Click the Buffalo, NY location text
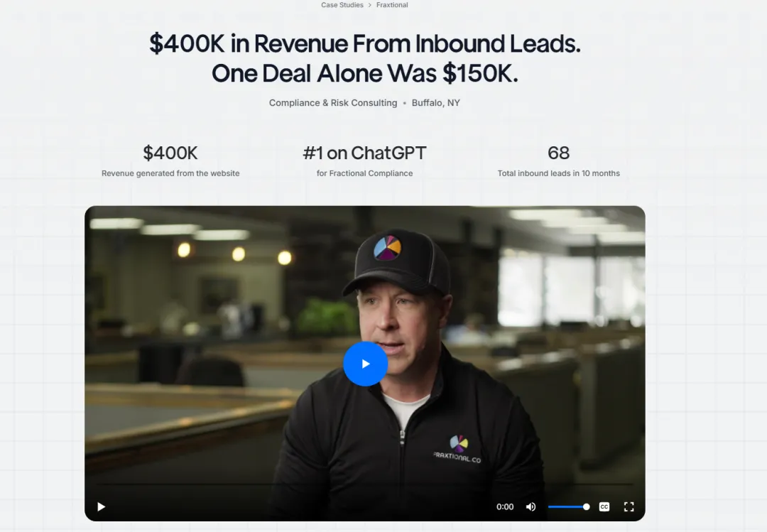767x532 pixels. pos(436,103)
